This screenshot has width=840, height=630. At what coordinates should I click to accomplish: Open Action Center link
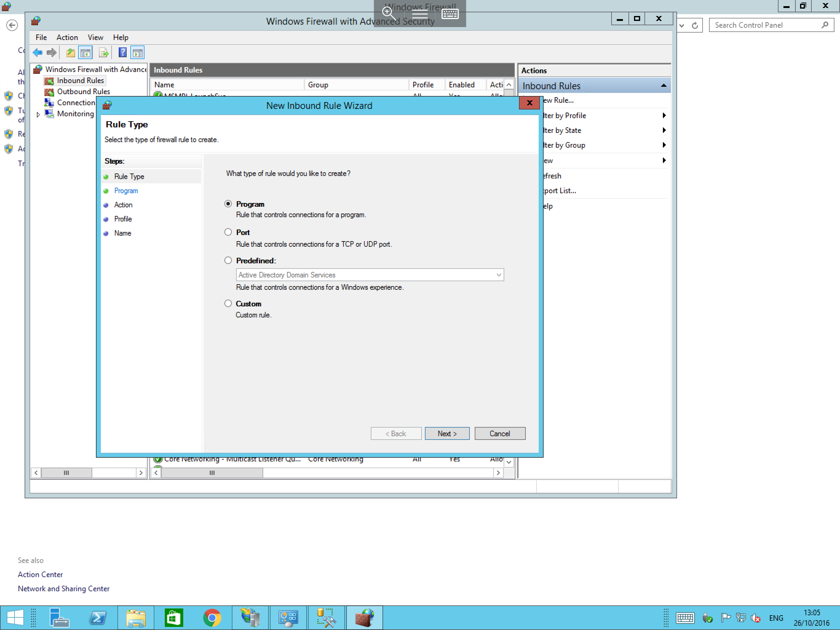[x=40, y=575]
